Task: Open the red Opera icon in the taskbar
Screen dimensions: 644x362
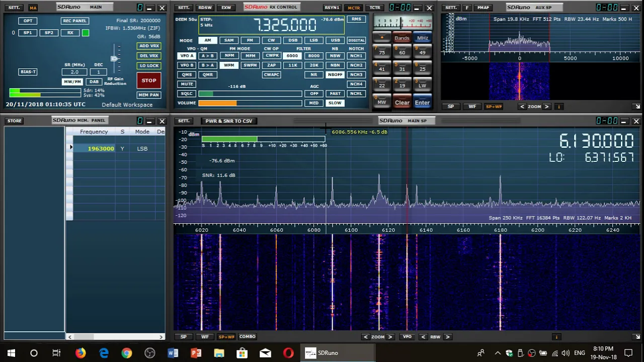Action: coord(288,353)
